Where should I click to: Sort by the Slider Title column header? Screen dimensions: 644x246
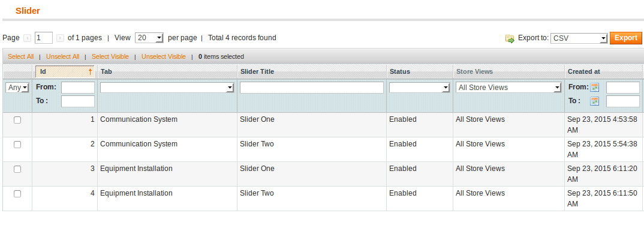257,71
